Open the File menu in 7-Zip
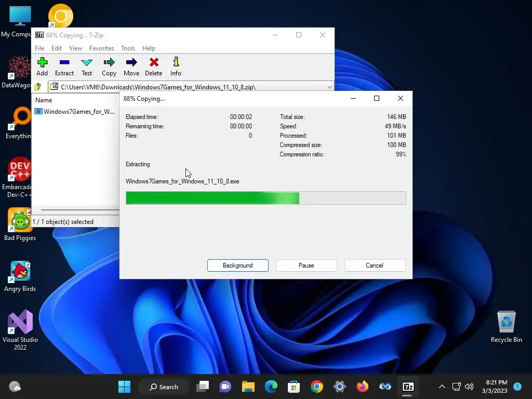 tap(39, 48)
